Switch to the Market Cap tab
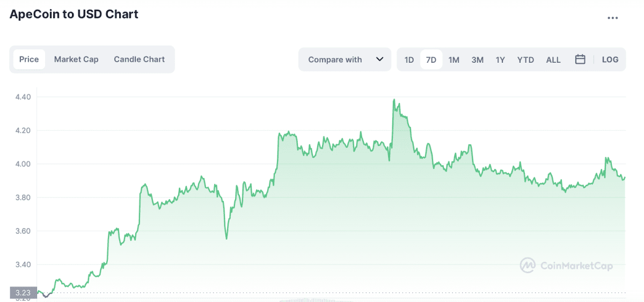Screen dimensions: 644x302 click(x=76, y=60)
